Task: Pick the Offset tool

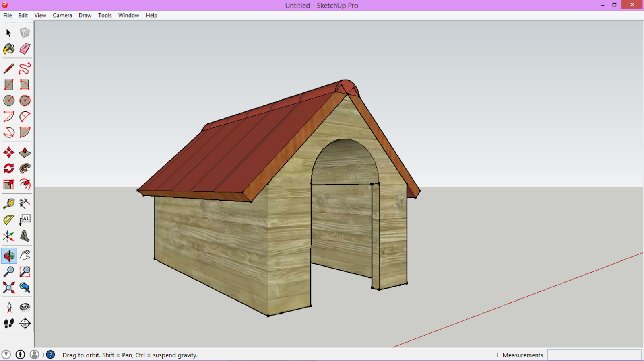Action: (25, 184)
